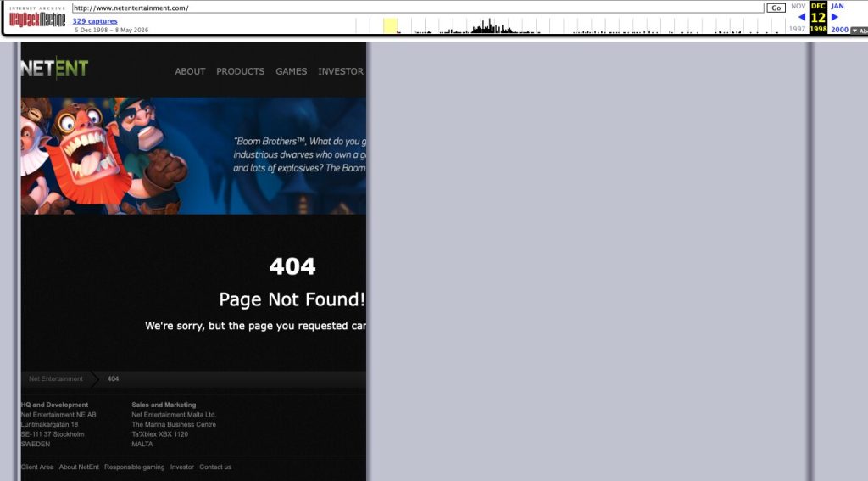This screenshot has height=481, width=868.
Task: Select JAN month in Wayback toolbar
Action: point(837,6)
